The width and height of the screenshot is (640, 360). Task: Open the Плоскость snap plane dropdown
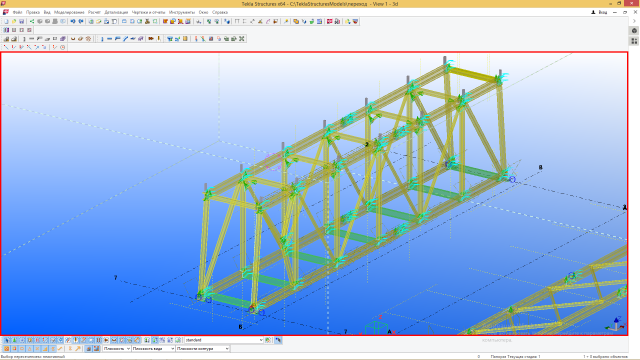pos(116,349)
